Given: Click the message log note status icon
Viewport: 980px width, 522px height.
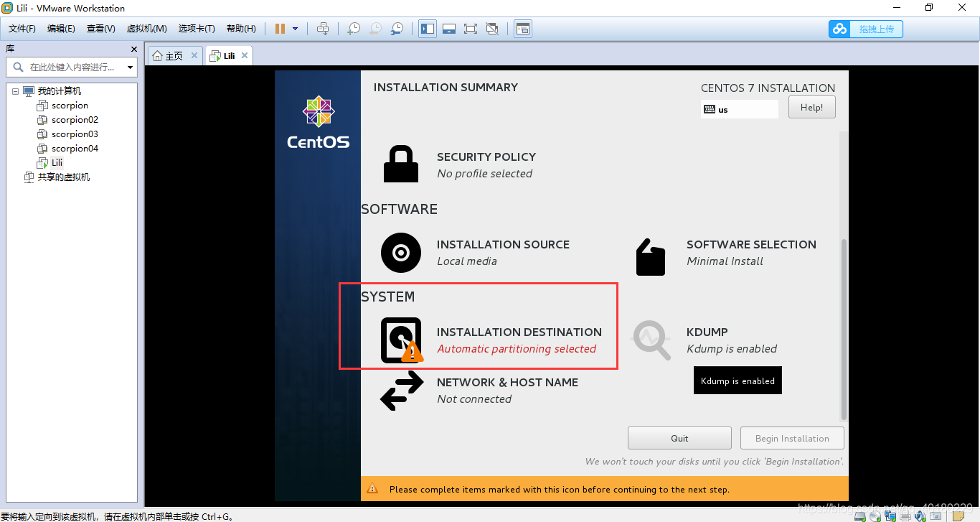Looking at the screenshot, I should click(958, 516).
